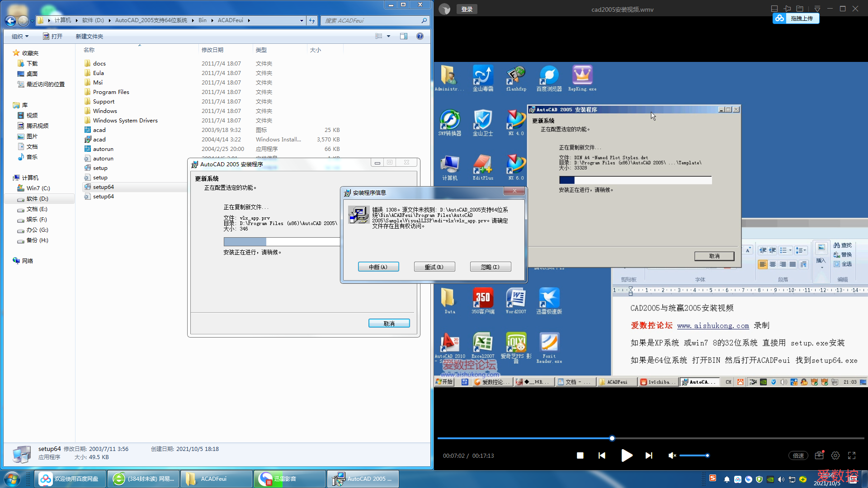Viewport: 868px width, 488px height.
Task: Select the acad Windows Installer package
Action: 99,140
